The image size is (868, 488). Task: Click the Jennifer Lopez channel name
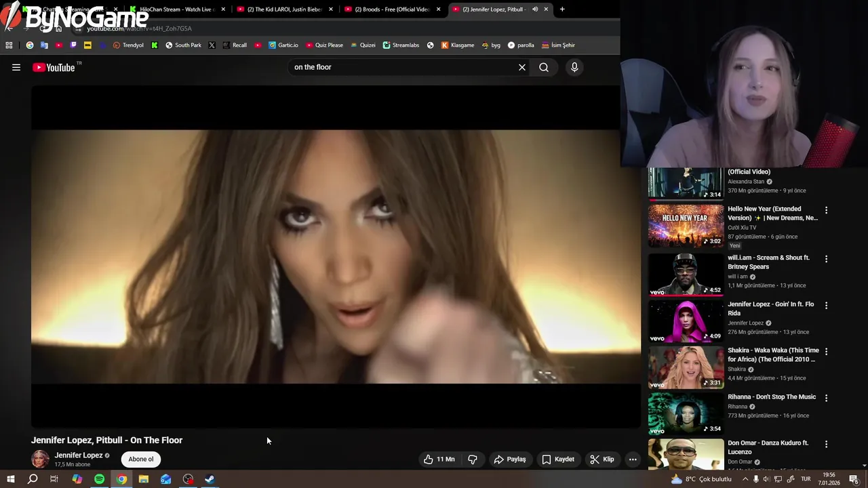79,455
